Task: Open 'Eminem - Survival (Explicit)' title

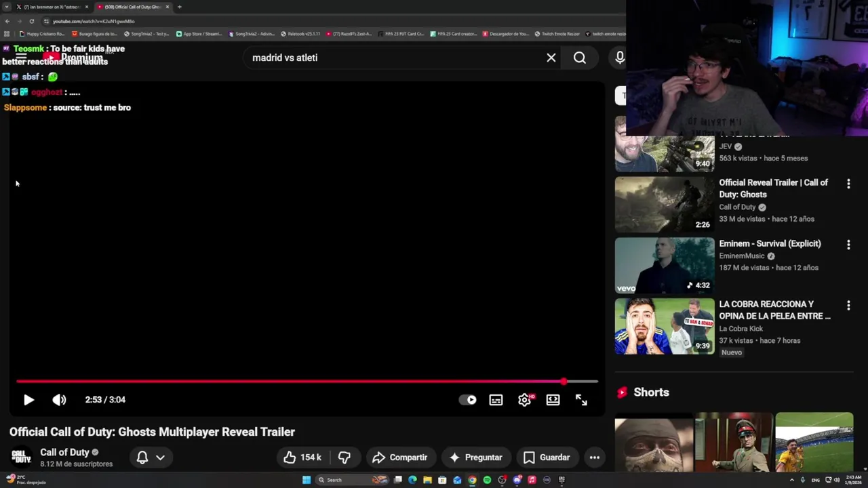Action: [x=770, y=243]
